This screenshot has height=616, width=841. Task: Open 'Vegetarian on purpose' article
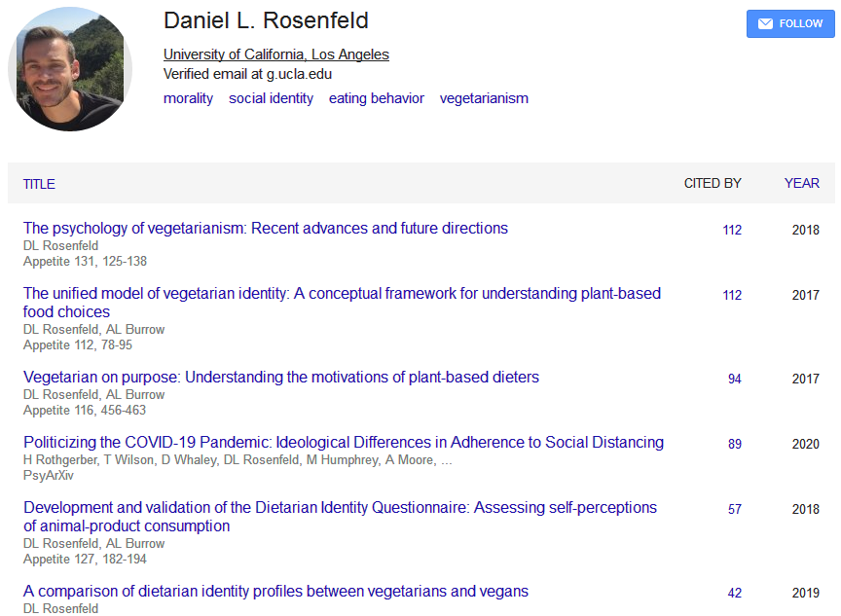point(281,378)
